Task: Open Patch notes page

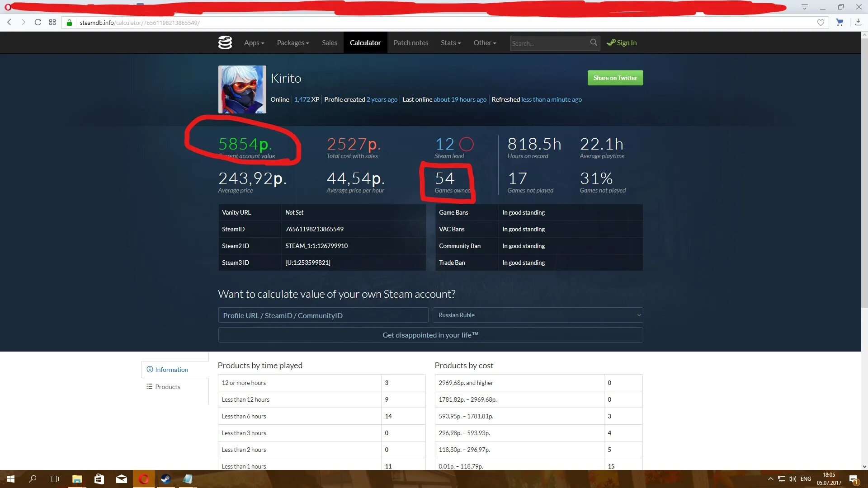Action: coord(410,42)
